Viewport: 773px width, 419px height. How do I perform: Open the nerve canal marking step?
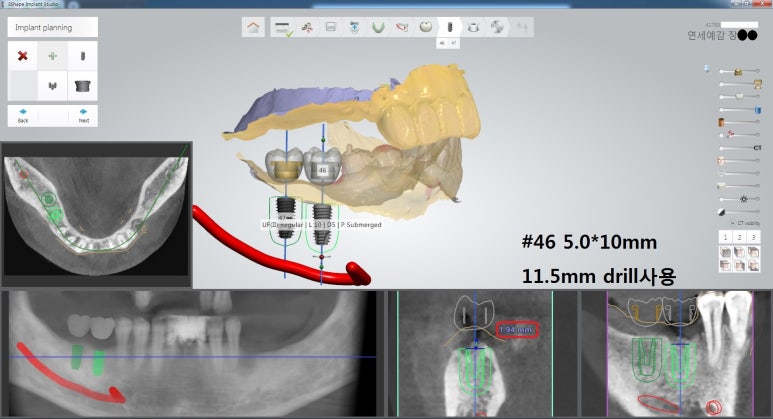tap(402, 28)
